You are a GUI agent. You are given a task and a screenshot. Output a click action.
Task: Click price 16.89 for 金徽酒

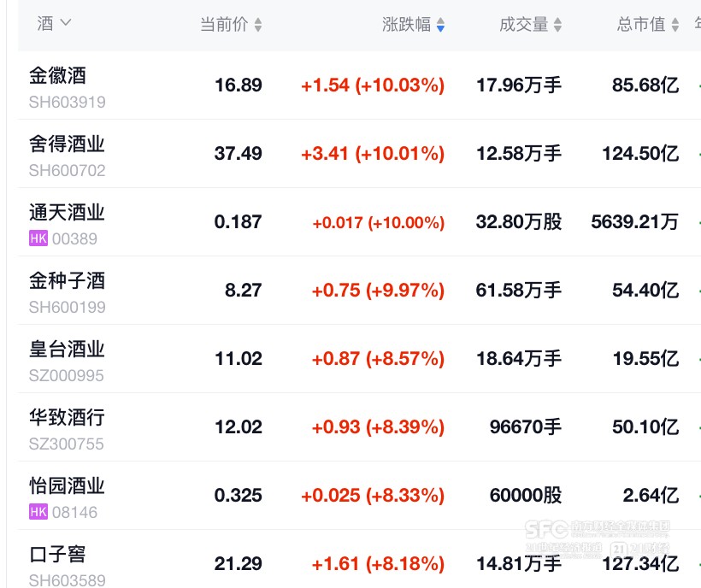[239, 85]
